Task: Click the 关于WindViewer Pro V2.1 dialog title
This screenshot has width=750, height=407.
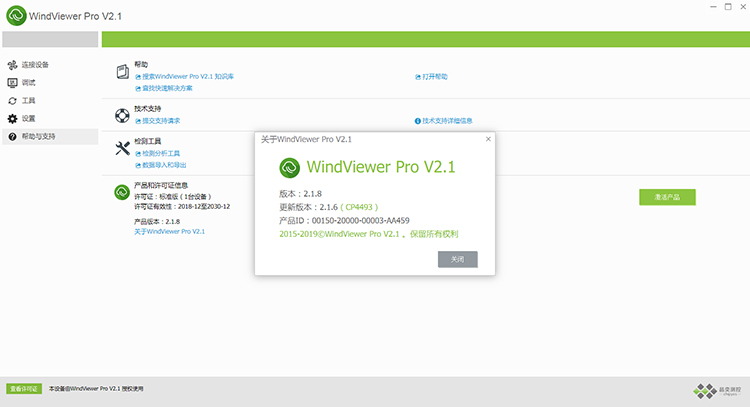Action: [x=306, y=139]
